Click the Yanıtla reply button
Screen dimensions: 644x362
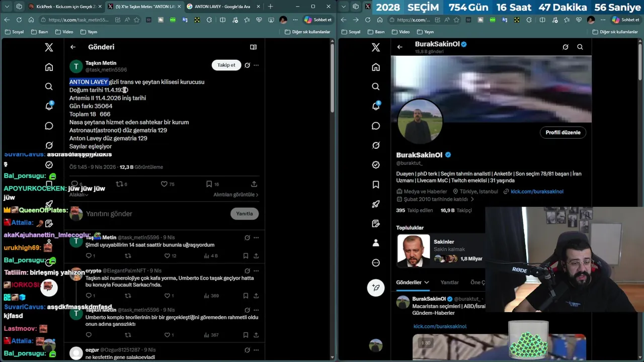coord(245,213)
